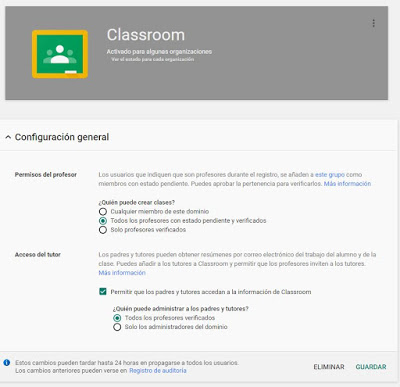Uncheck Permitir que los padres y tutores accedan
This screenshot has width=400, height=387.
103,292
